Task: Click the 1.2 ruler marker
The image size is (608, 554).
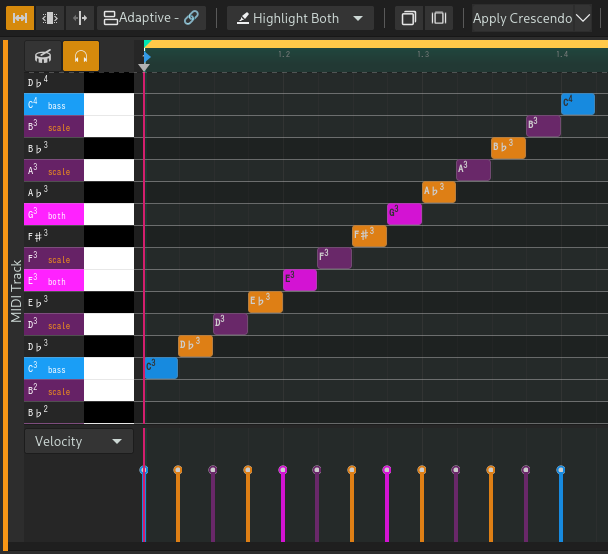Action: click(x=284, y=54)
